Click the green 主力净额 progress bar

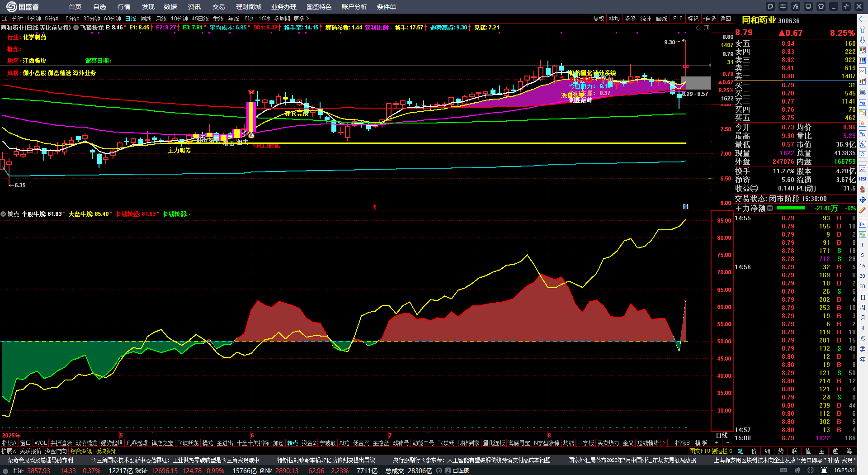790,208
